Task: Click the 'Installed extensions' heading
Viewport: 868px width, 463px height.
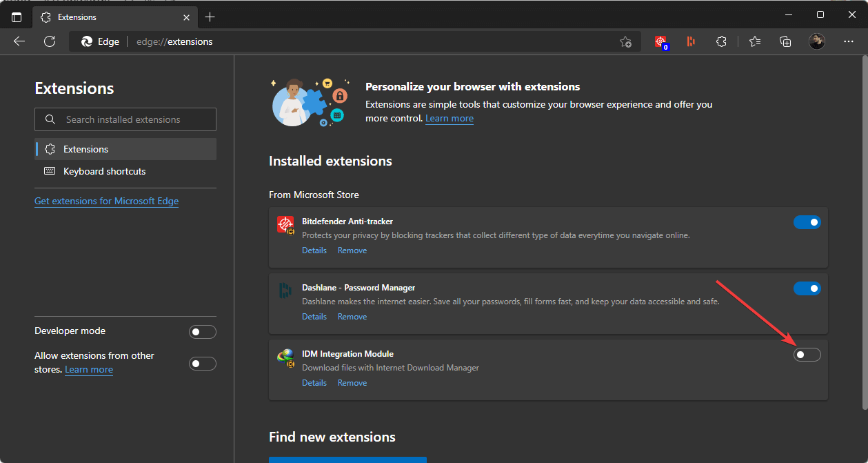Action: click(330, 161)
